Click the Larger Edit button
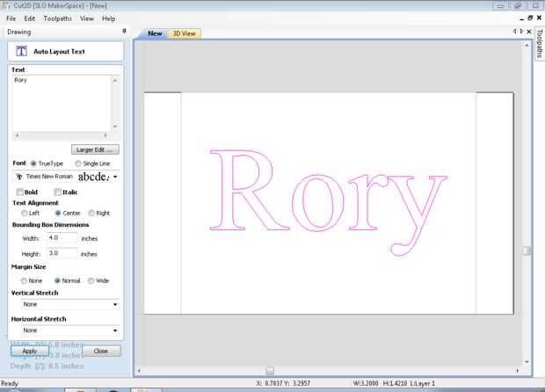This screenshot has width=545, height=392. coord(97,149)
